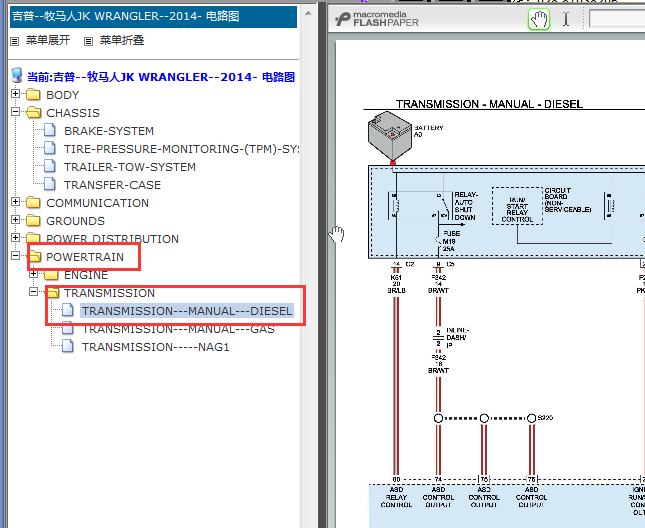This screenshot has width=645, height=528.
Task: Click the CHASSIS open folder icon
Action: (34, 113)
